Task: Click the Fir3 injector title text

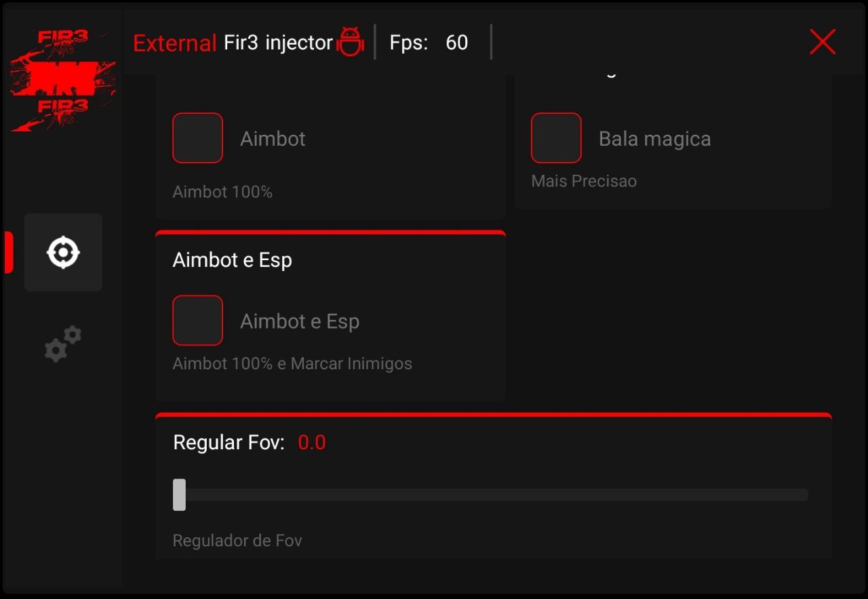Action: (x=278, y=42)
